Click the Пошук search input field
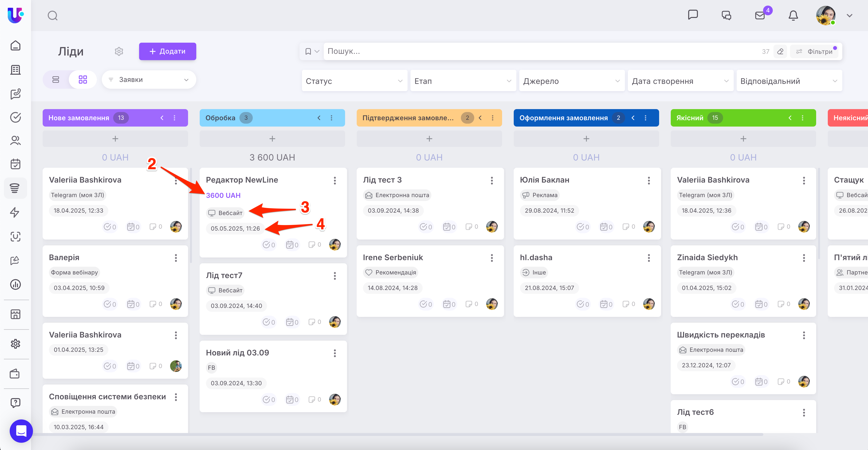This screenshot has height=450, width=868. pos(539,51)
